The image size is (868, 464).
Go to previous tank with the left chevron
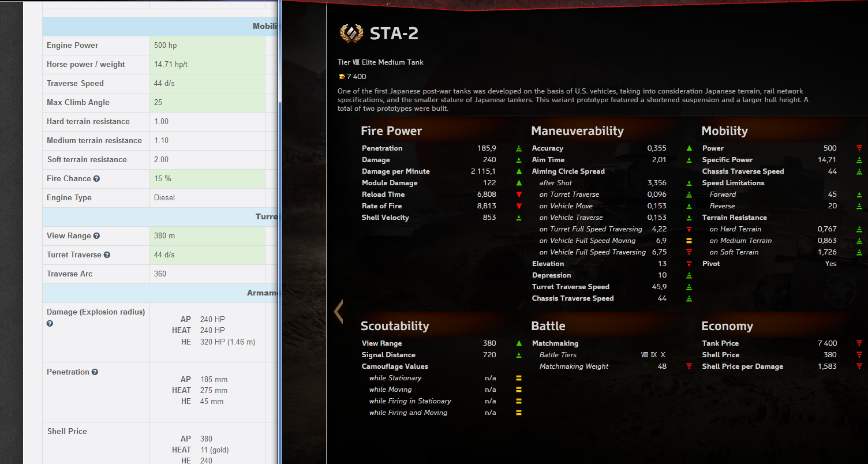click(x=338, y=311)
